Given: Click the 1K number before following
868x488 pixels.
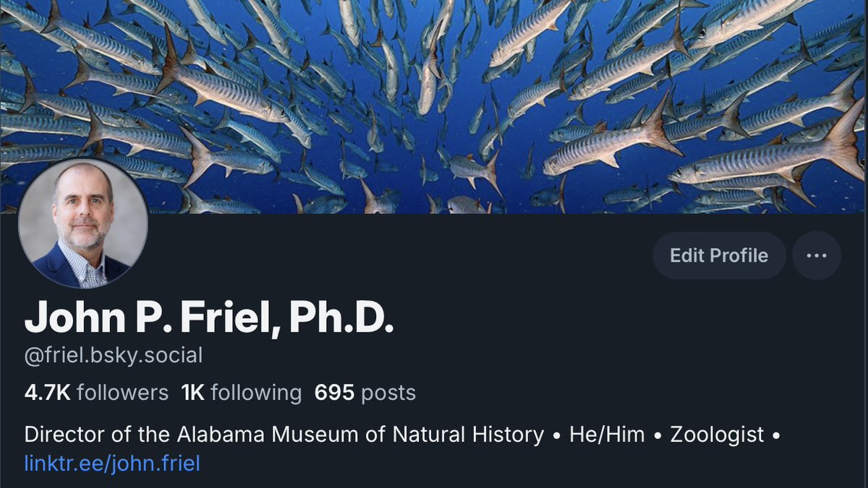Looking at the screenshot, I should (x=193, y=393).
